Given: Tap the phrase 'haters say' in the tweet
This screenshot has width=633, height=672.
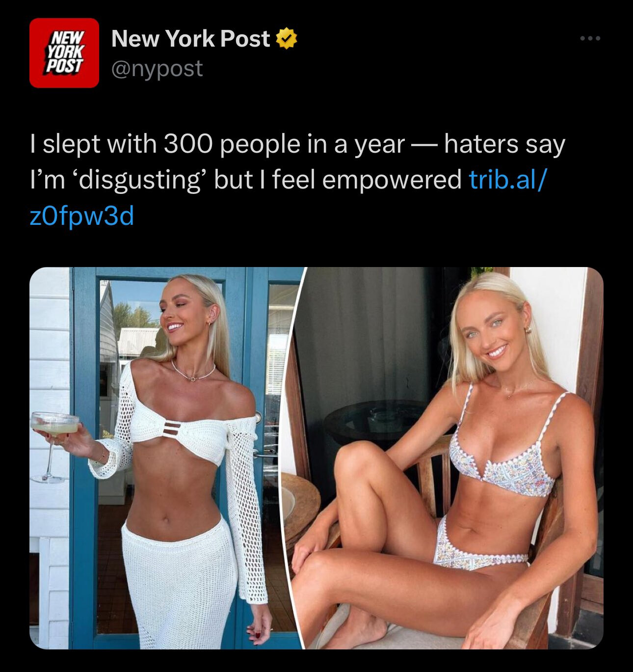Looking at the screenshot, I should click(x=505, y=144).
